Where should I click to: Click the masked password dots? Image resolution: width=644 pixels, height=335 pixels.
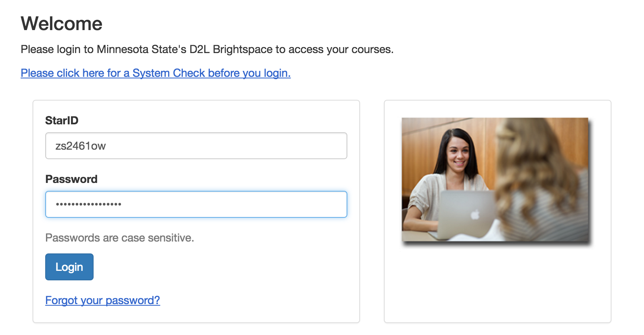88,204
